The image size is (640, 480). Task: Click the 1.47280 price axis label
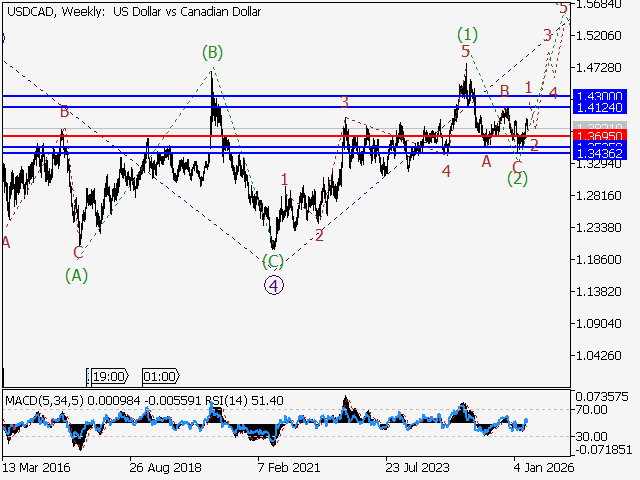tap(601, 68)
